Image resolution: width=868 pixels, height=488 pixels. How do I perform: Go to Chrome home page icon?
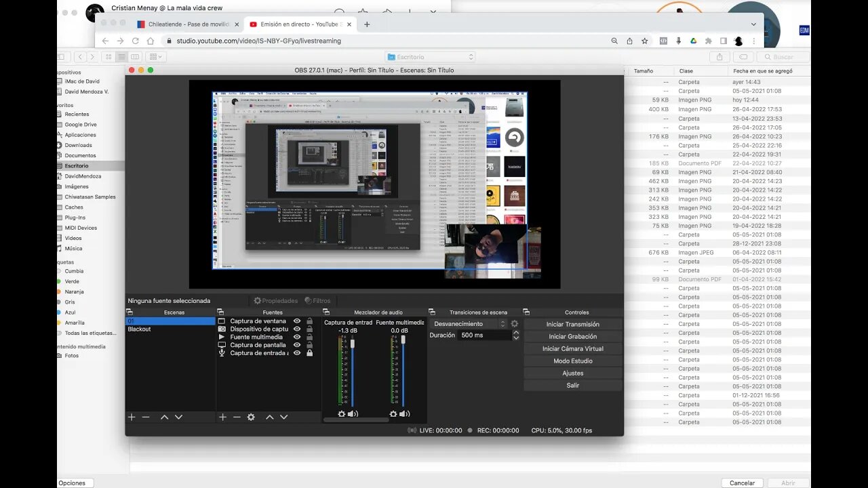point(151,41)
